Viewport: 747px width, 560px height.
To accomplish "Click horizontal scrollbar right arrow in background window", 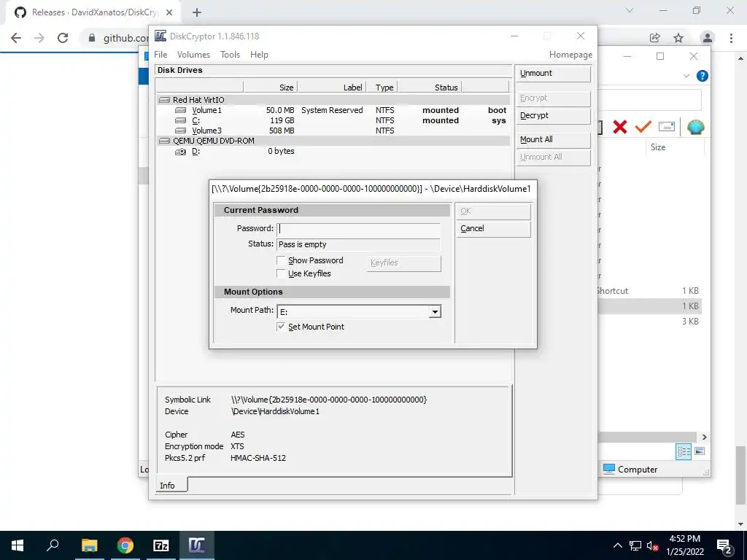I will point(704,437).
